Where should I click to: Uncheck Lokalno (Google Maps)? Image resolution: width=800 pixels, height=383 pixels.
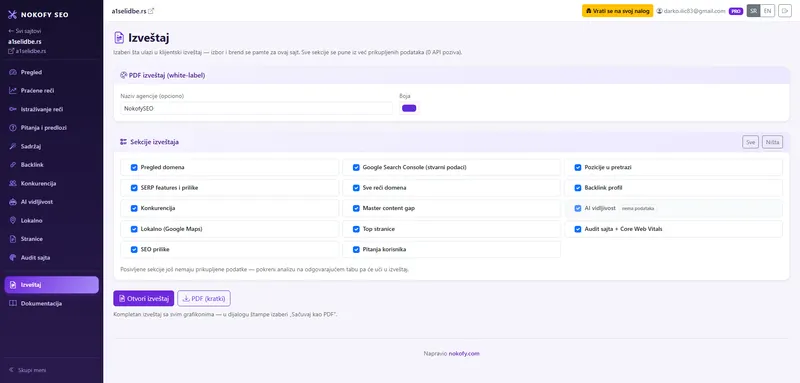point(134,229)
